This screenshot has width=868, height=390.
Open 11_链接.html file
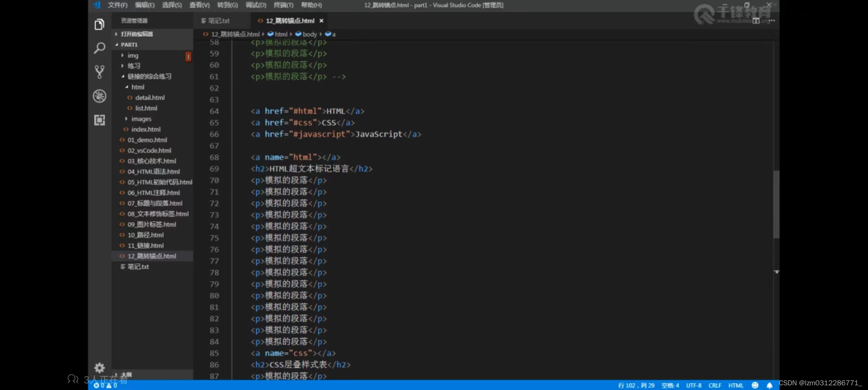point(153,245)
